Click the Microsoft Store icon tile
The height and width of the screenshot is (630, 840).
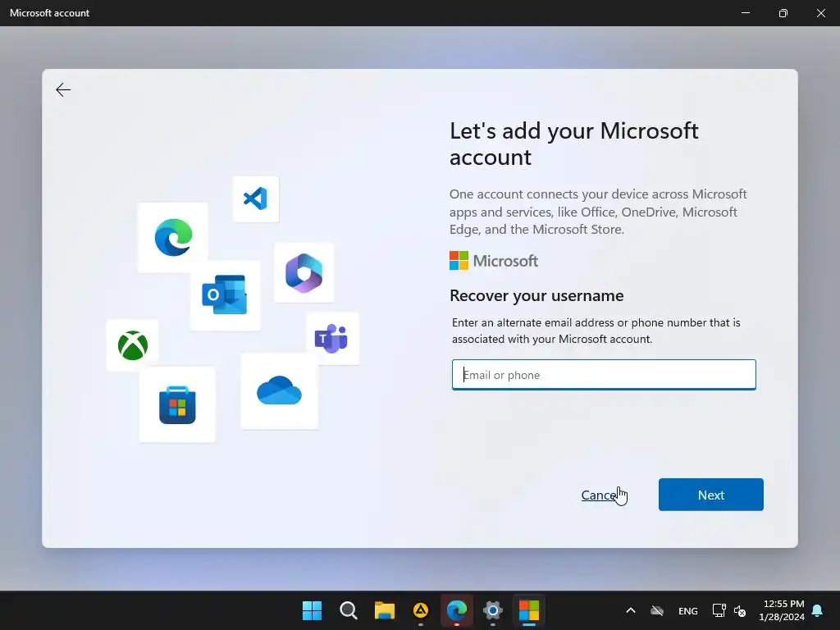(x=177, y=404)
